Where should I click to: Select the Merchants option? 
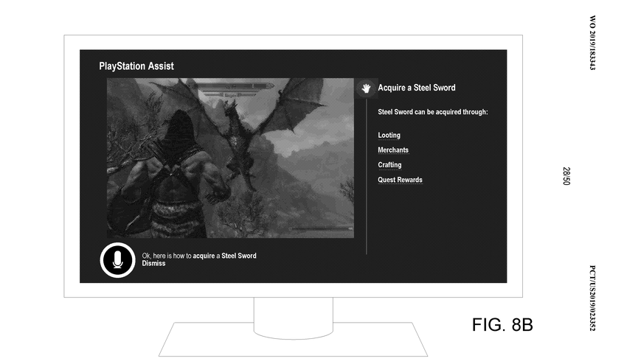(x=393, y=150)
